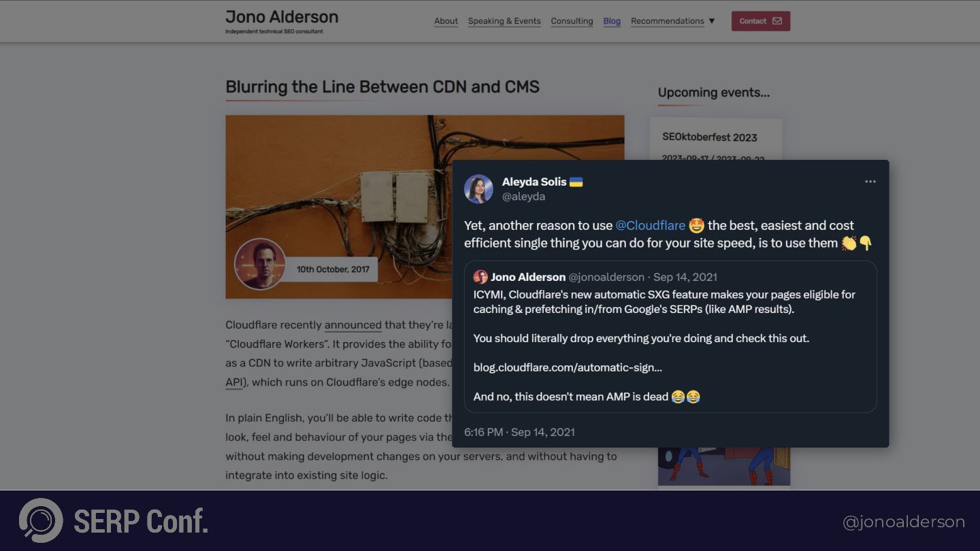Click the Spider-Man meme thumbnail

723,467
